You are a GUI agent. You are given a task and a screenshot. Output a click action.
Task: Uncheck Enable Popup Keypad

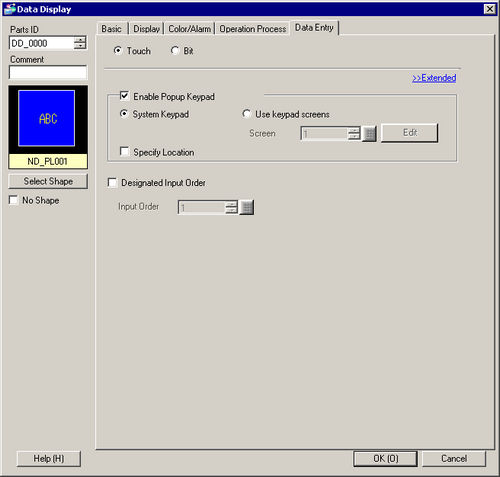(124, 96)
